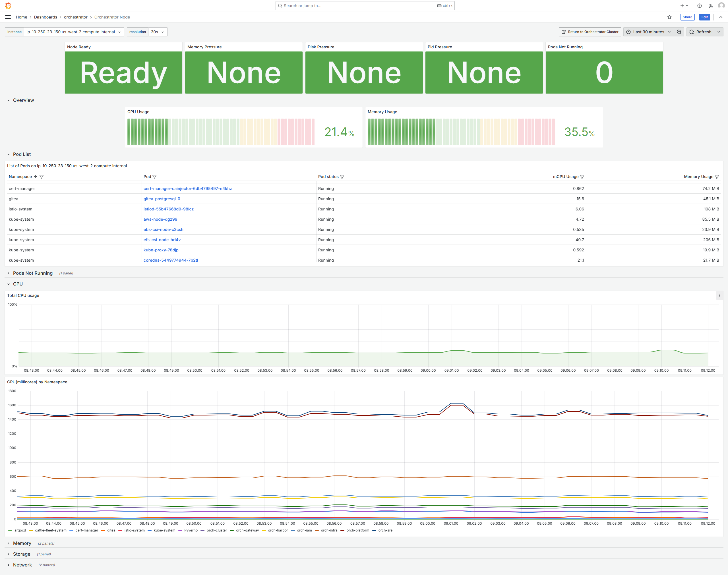
Task: Open the gitea-postgresql-0 pod link
Action: pyautogui.click(x=162, y=199)
